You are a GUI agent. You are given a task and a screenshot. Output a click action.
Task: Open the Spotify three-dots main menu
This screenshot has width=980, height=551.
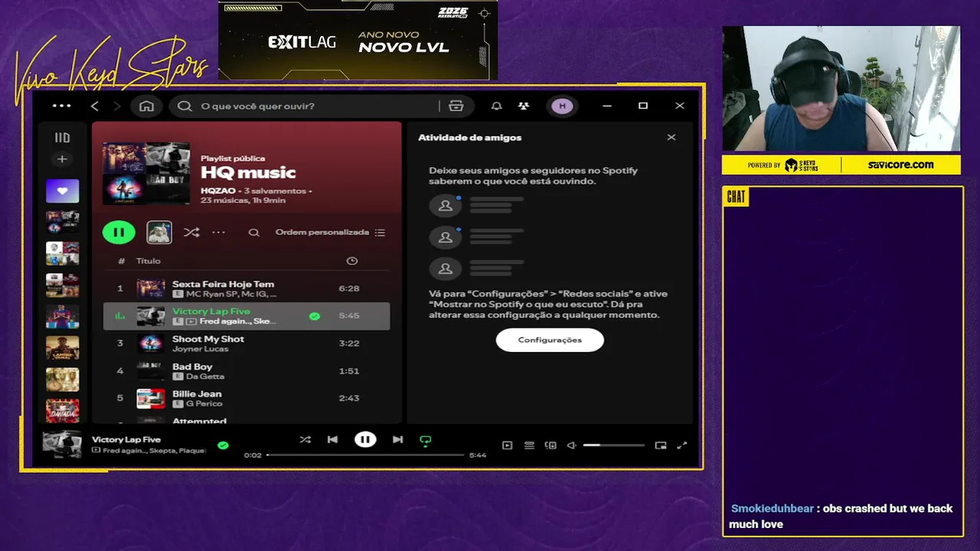pos(61,106)
